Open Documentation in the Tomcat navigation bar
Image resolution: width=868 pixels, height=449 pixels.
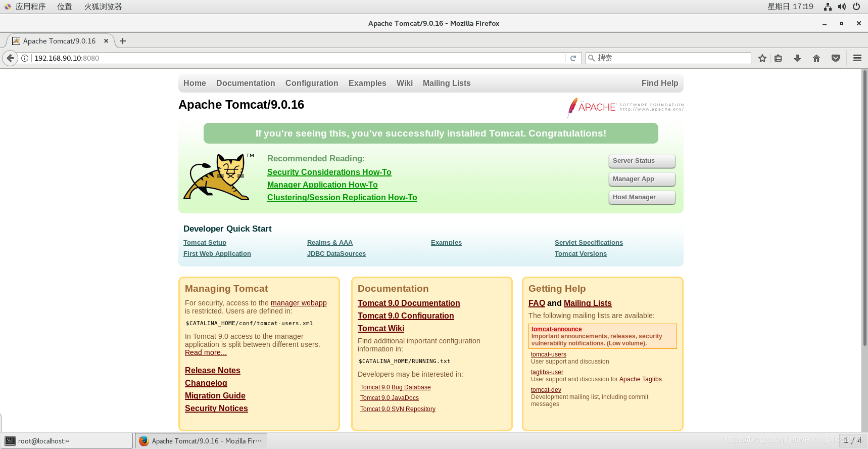click(x=246, y=83)
